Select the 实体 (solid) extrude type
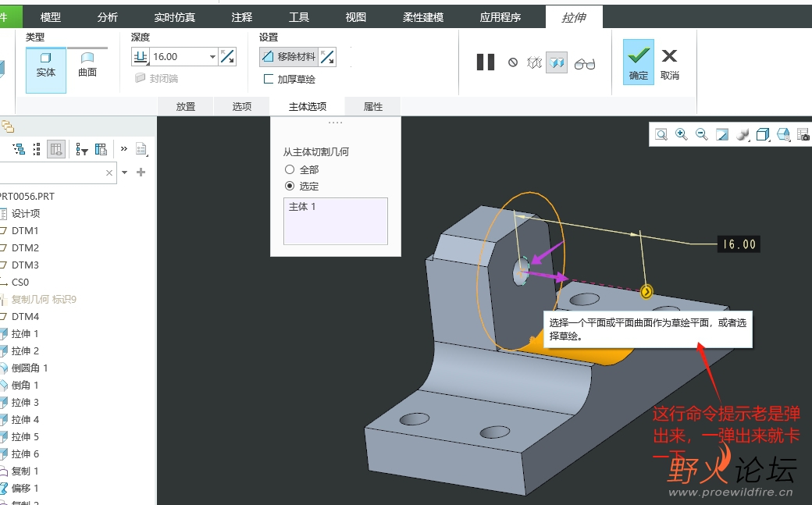The image size is (812, 505). click(46, 70)
